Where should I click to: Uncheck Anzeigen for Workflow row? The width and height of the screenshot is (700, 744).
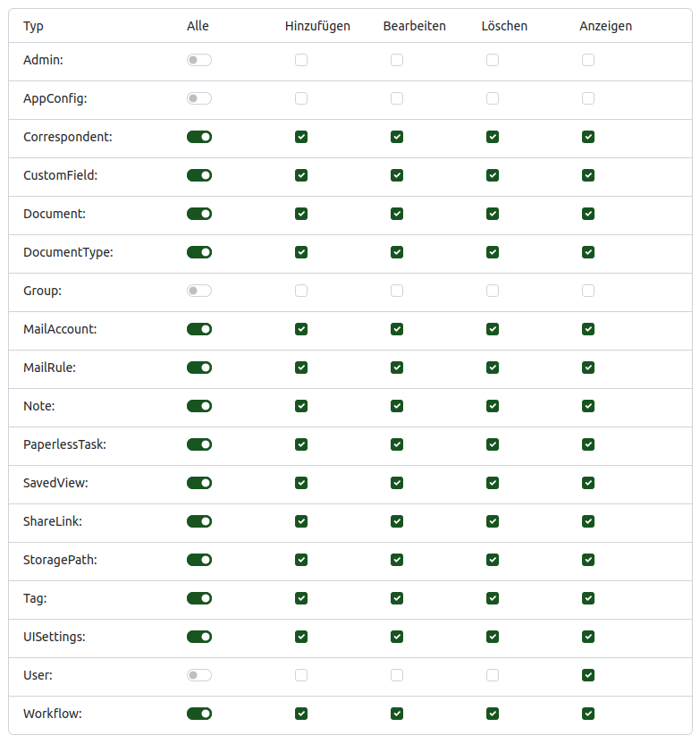coord(588,714)
